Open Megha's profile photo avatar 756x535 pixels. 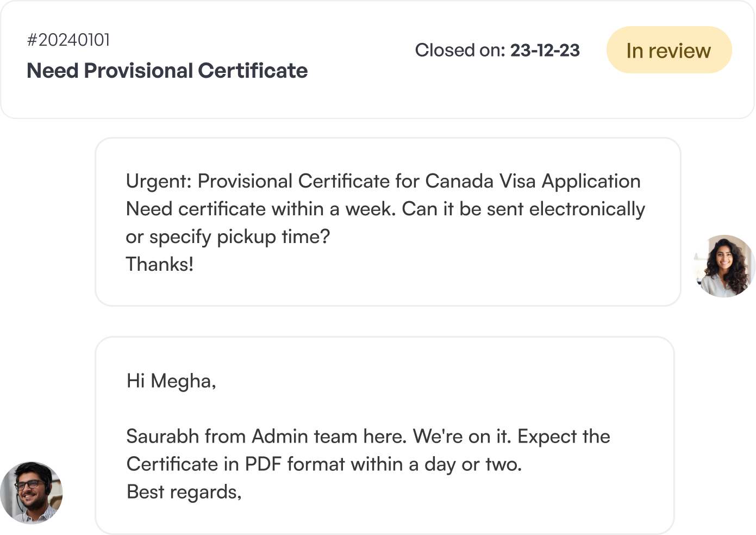[724, 266]
